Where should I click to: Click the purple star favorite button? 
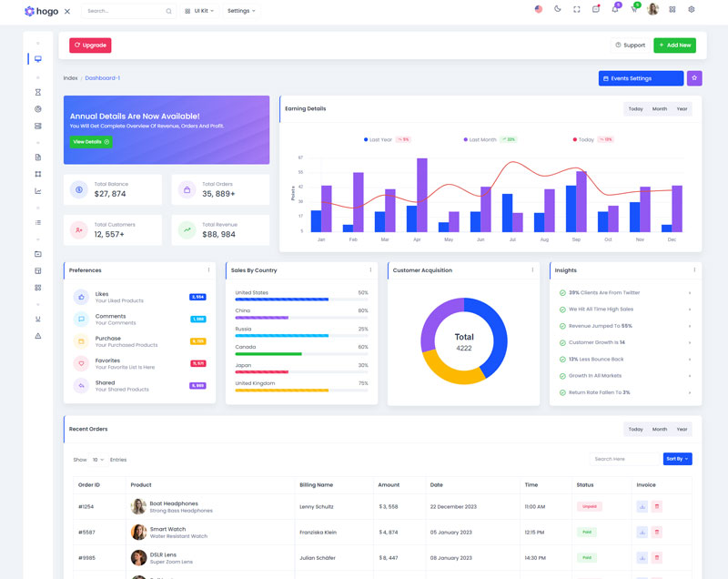tap(694, 78)
